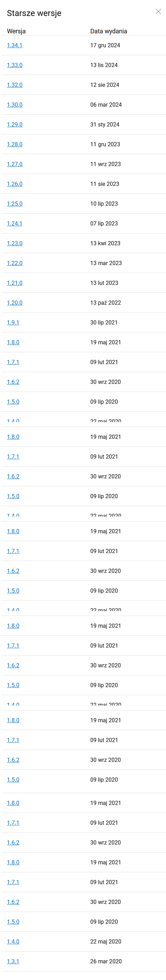The image size is (166, 980).
Task: Open version 1.25.0 link
Action: pyautogui.click(x=15, y=204)
